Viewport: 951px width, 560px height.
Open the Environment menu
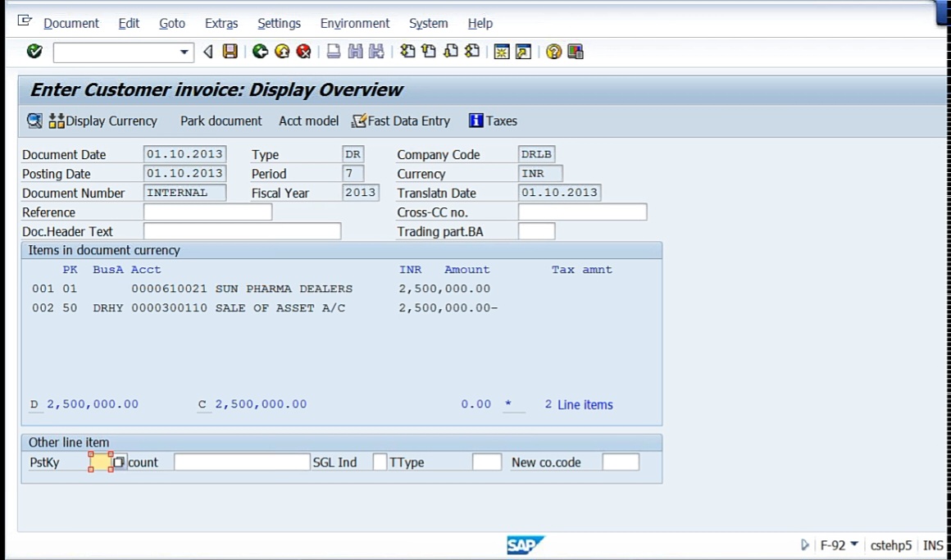[355, 23]
